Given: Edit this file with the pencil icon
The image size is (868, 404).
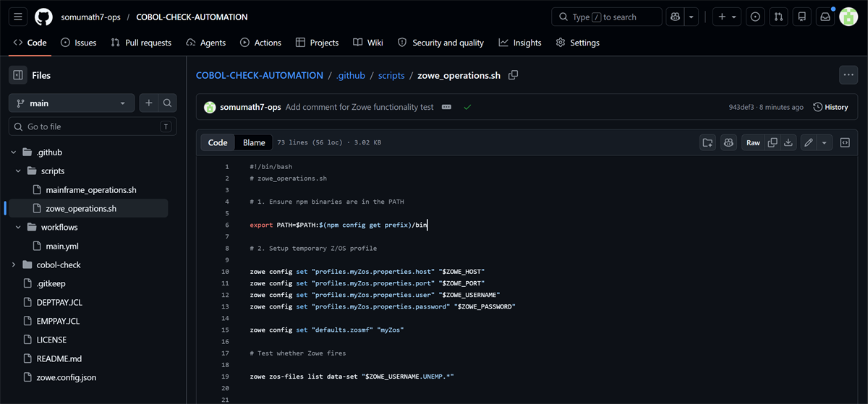Looking at the screenshot, I should click(809, 142).
